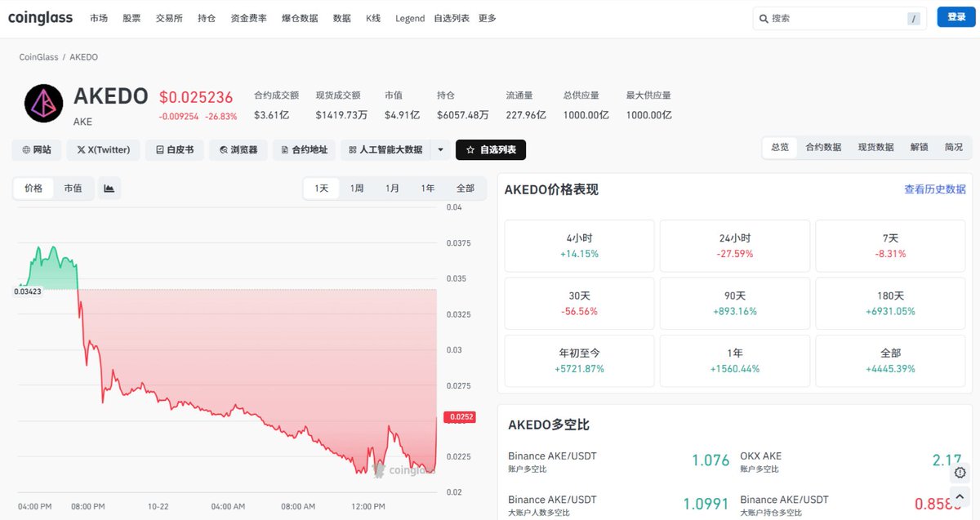Switch to the 简况 tab
This screenshot has height=520, width=980.
[x=954, y=148]
